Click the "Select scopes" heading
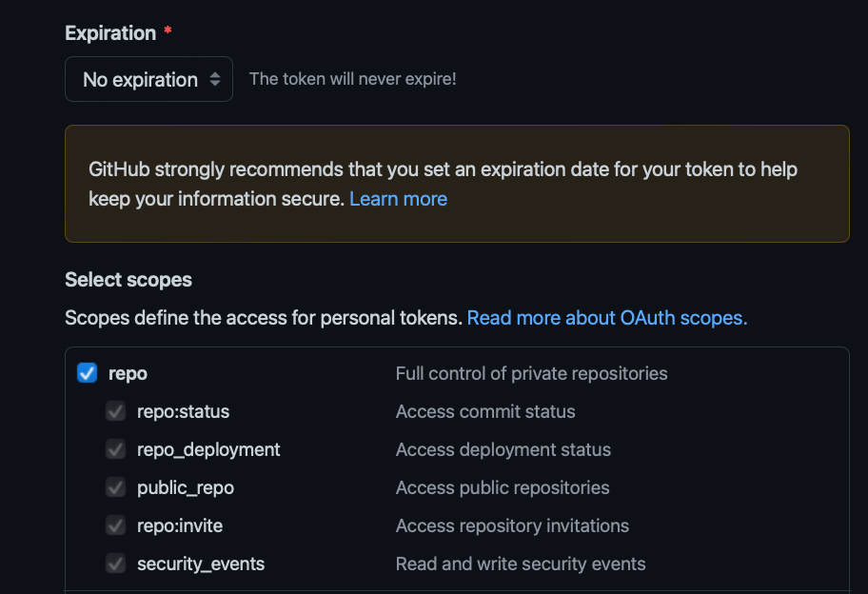The width and height of the screenshot is (868, 594). point(128,280)
